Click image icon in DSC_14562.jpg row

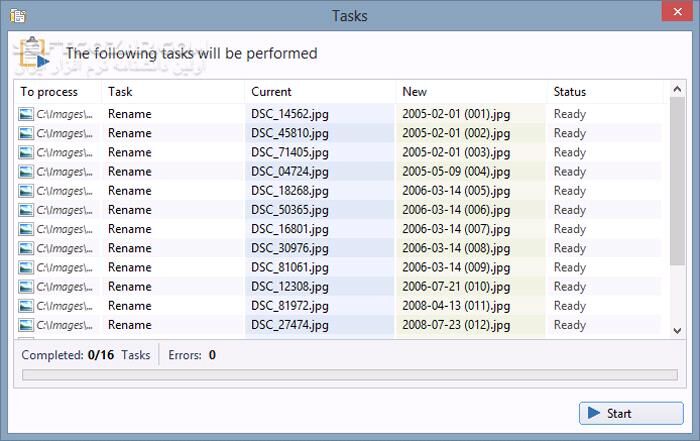point(26,114)
